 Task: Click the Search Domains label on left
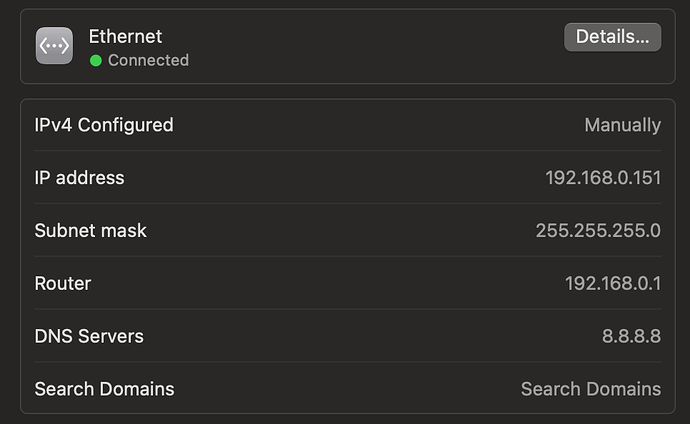pyautogui.click(x=104, y=389)
